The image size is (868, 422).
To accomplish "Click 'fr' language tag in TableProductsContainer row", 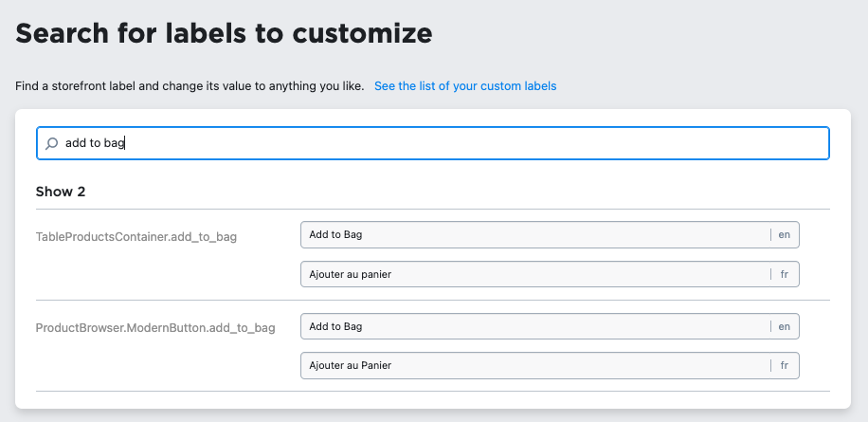I will [x=784, y=274].
